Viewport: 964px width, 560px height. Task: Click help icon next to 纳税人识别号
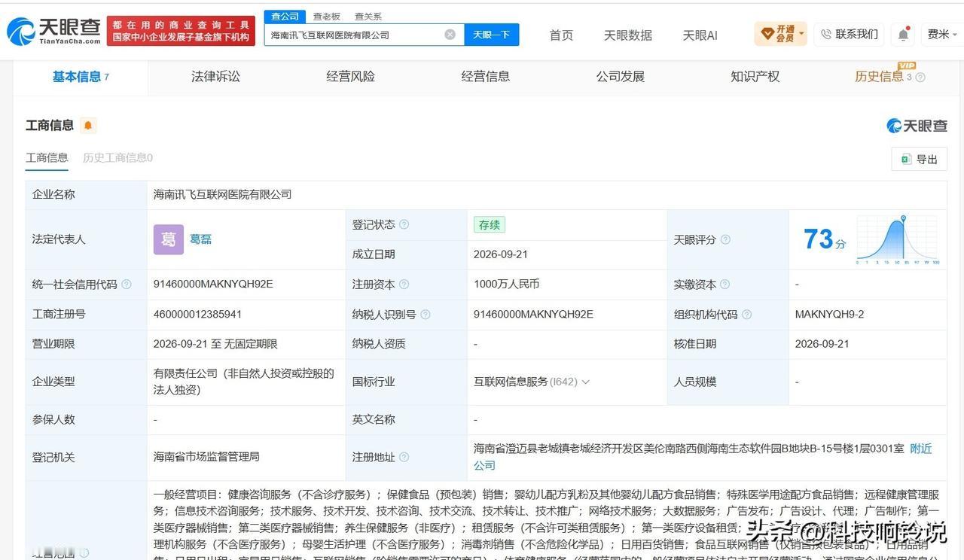[426, 315]
